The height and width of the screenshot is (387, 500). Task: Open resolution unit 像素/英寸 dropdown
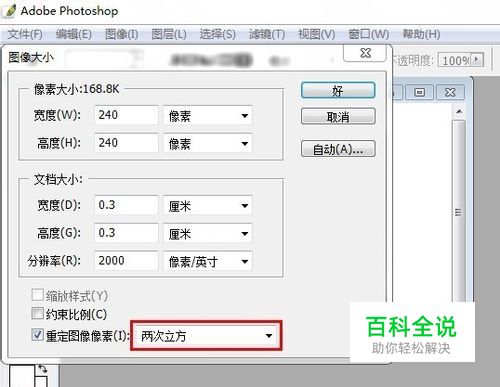208,261
